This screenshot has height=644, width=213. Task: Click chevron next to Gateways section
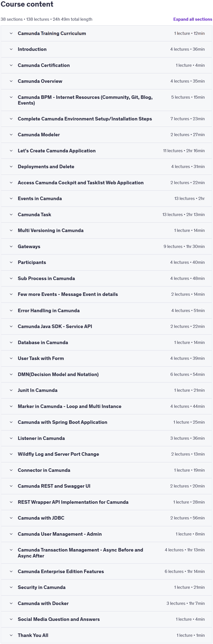(x=11, y=247)
